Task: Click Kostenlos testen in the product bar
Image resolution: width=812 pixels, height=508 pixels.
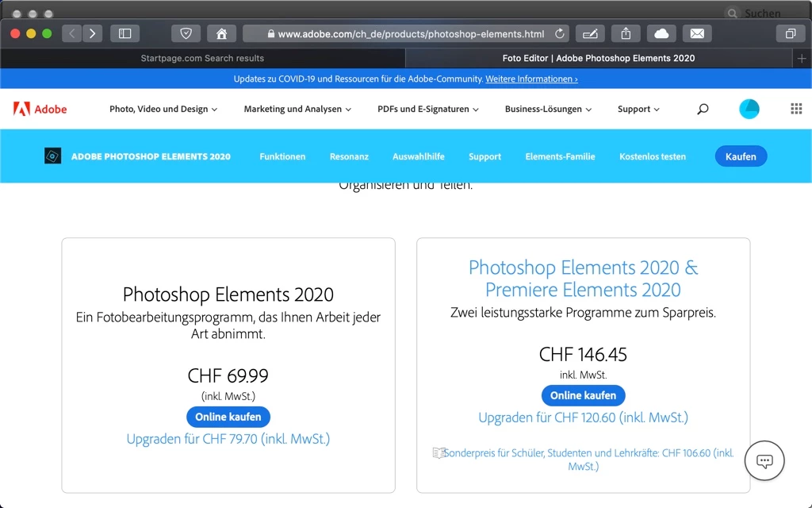Action: (653, 156)
